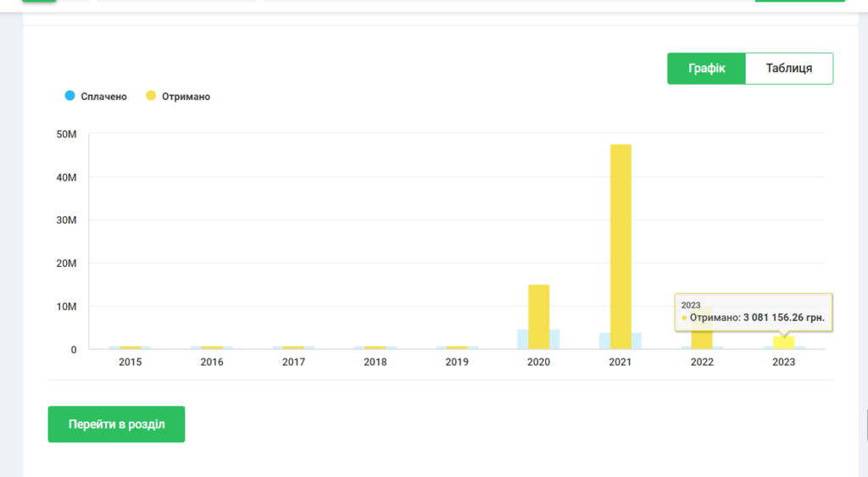
Task: Click the 2023 Отримано tooltip box
Action: pos(753,313)
